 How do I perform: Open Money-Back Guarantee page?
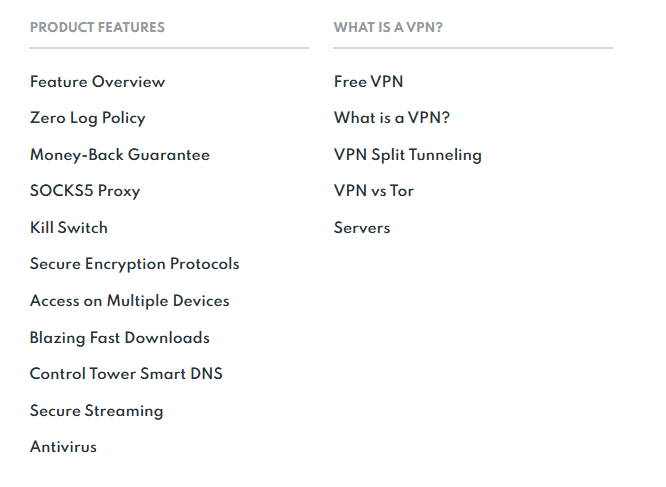[120, 155]
